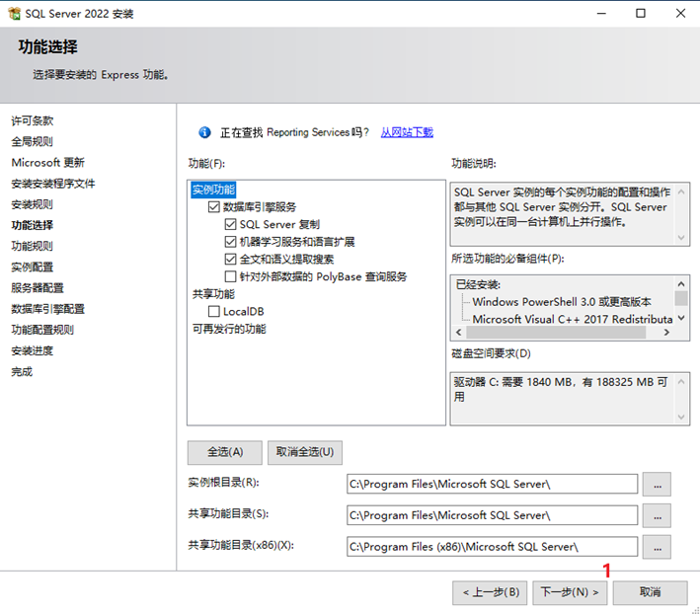Click the 功能说明 box down arrow
The height and width of the screenshot is (614, 700).
click(x=681, y=237)
